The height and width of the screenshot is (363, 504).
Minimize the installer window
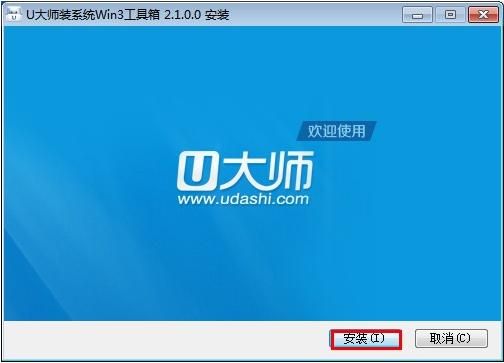pyautogui.click(x=418, y=15)
